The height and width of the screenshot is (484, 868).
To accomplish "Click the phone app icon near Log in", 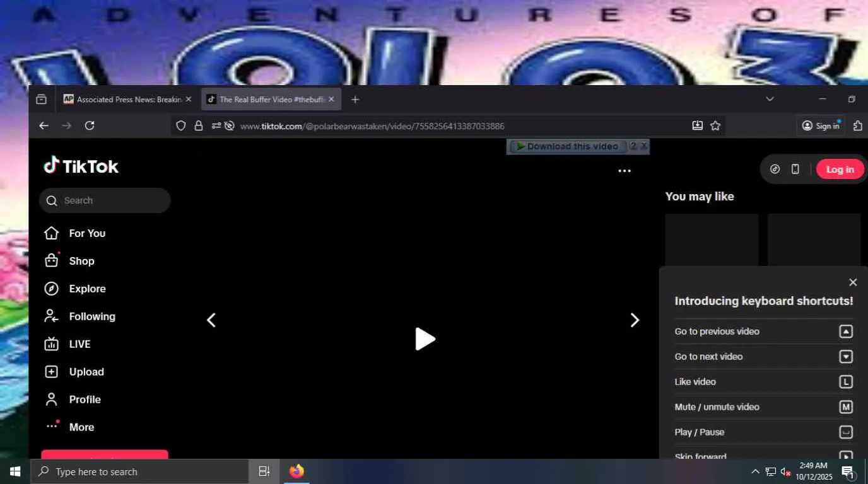I will pos(795,169).
